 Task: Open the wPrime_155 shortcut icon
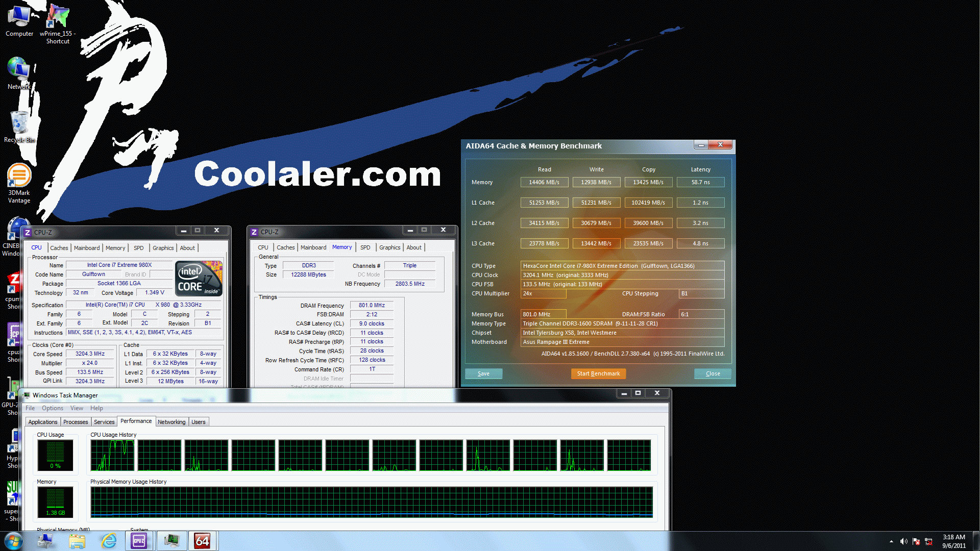[58, 23]
